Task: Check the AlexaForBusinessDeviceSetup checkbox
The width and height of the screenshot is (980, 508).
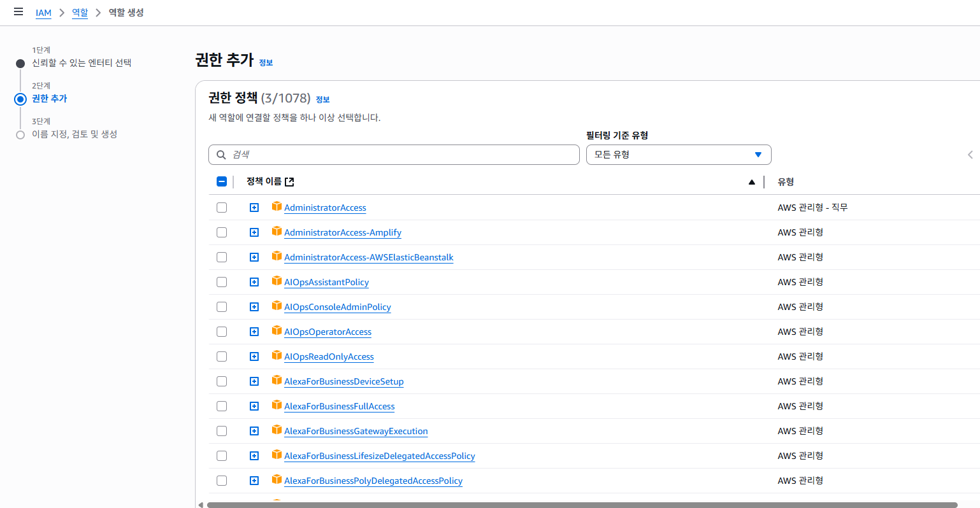Action: coord(222,381)
